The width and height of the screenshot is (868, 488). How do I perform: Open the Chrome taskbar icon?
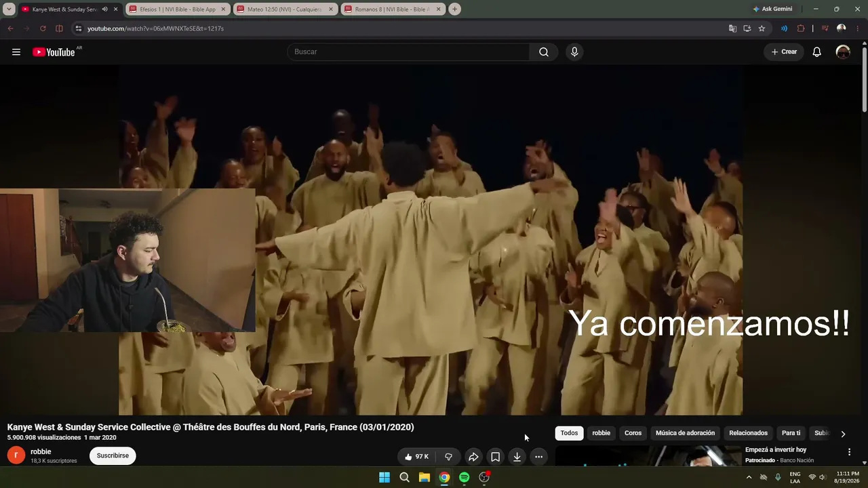[444, 477]
